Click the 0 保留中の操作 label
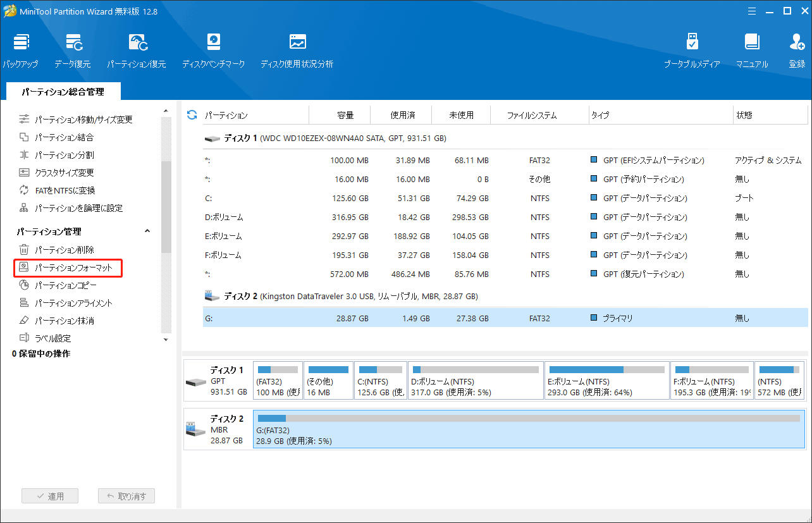This screenshot has height=523, width=812. tap(41, 354)
